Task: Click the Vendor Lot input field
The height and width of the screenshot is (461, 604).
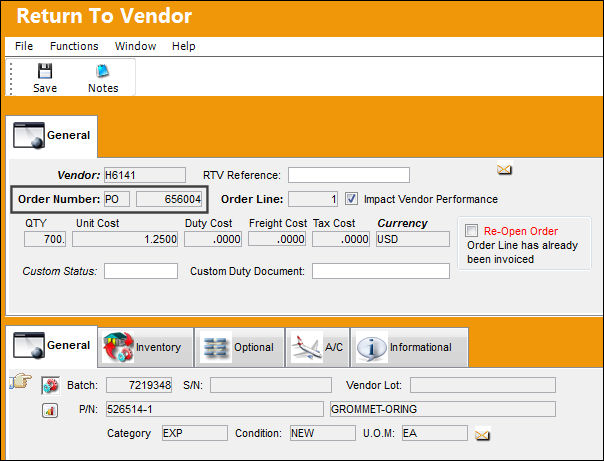Action: pos(483,385)
